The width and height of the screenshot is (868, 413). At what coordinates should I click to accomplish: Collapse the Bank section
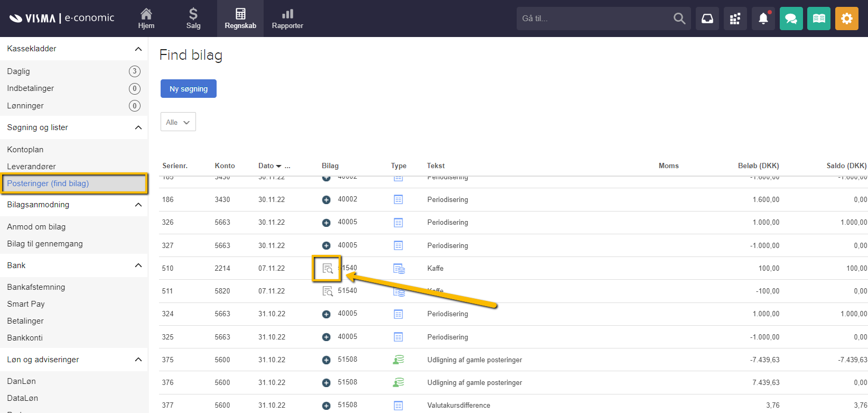pos(138,265)
